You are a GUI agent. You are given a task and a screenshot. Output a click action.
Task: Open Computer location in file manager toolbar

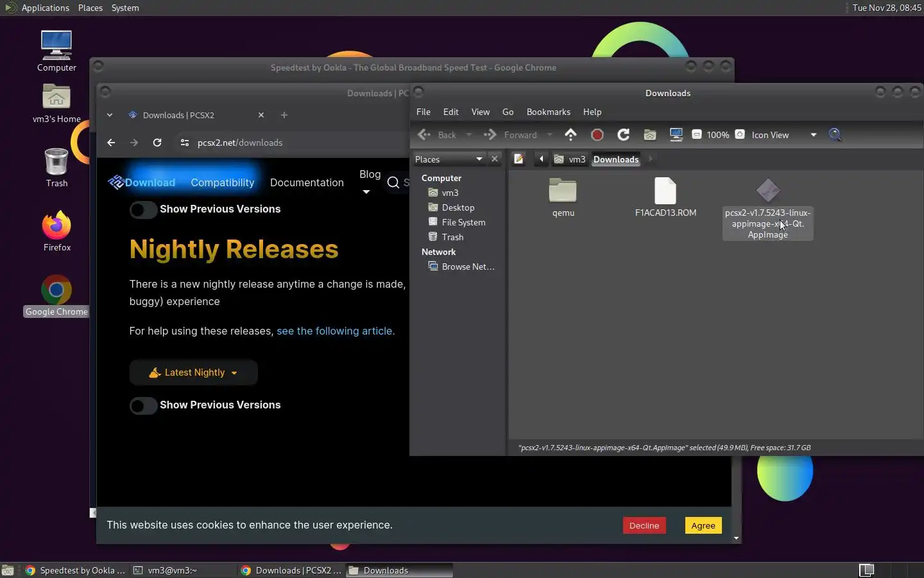coord(676,134)
